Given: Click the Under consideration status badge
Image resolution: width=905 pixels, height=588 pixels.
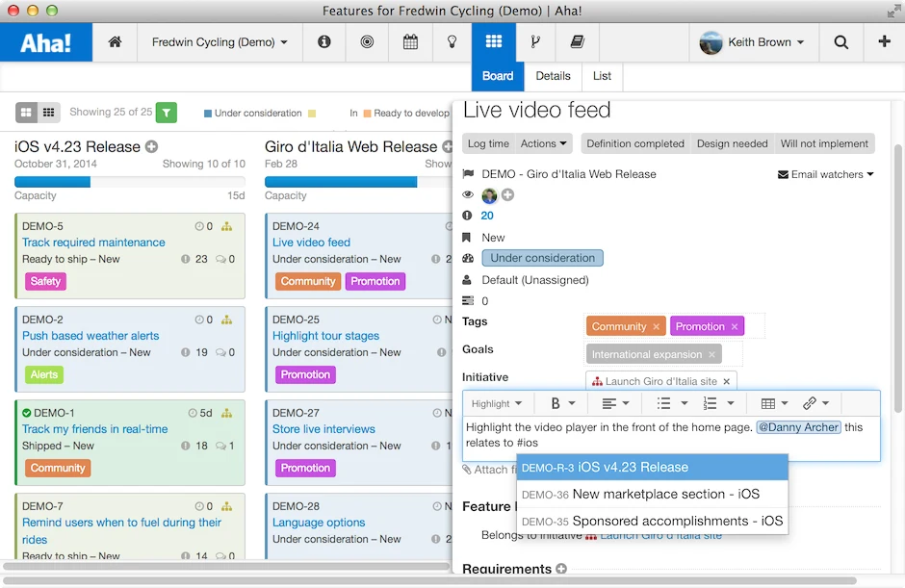Looking at the screenshot, I should [x=543, y=258].
